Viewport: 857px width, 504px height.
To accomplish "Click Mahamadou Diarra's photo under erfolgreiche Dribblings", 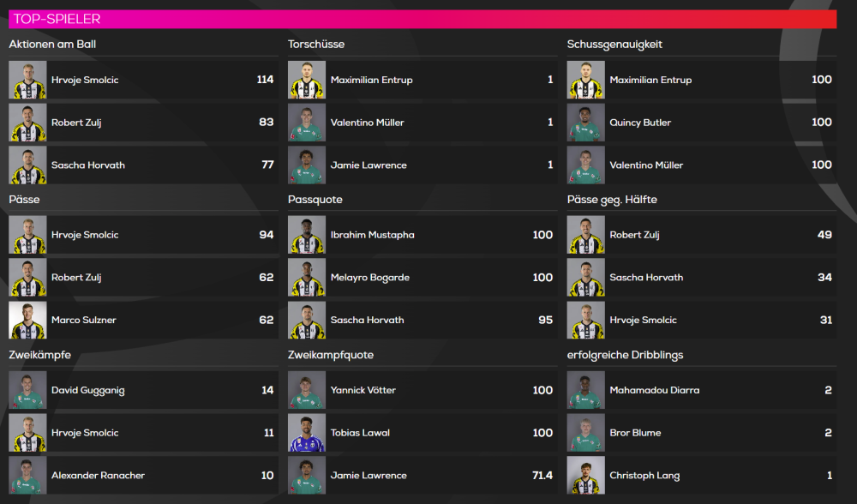I will click(585, 390).
